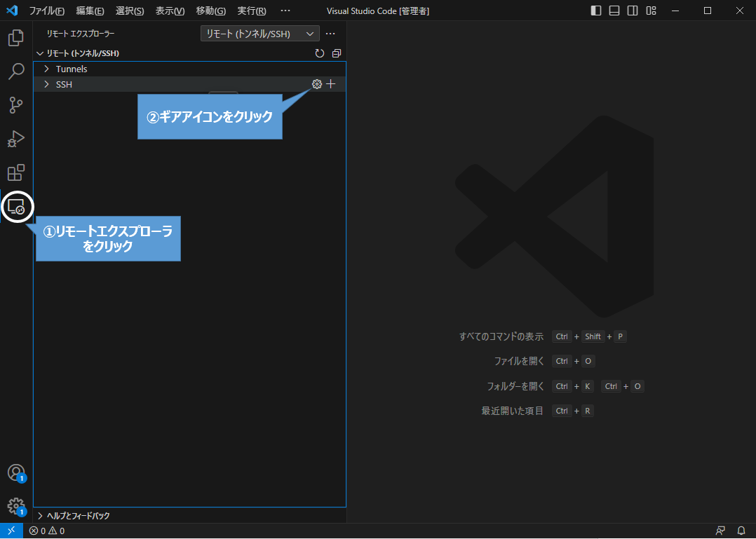The width and height of the screenshot is (756, 539).
Task: Open the 実行 menu
Action: 250,11
